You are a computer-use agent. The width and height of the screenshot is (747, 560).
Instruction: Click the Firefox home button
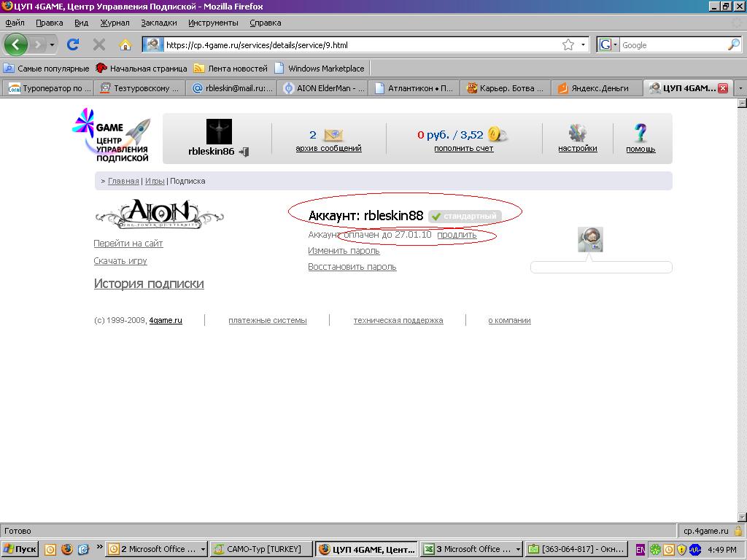125,44
